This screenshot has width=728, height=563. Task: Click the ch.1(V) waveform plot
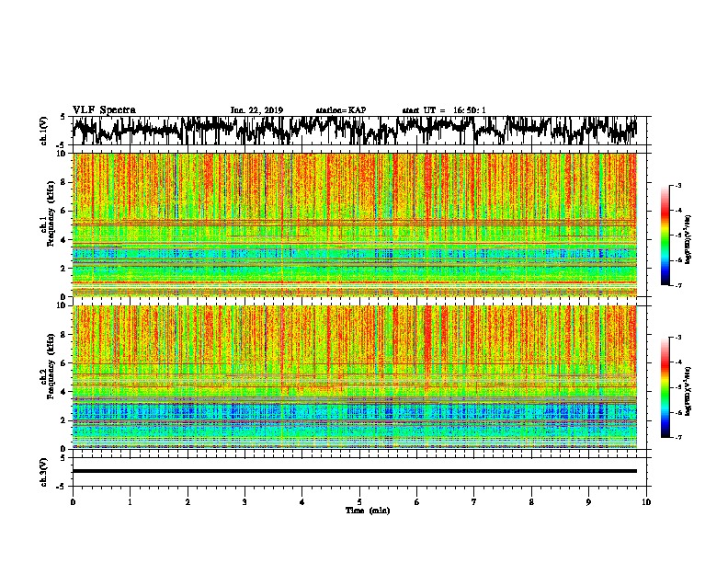point(359,131)
